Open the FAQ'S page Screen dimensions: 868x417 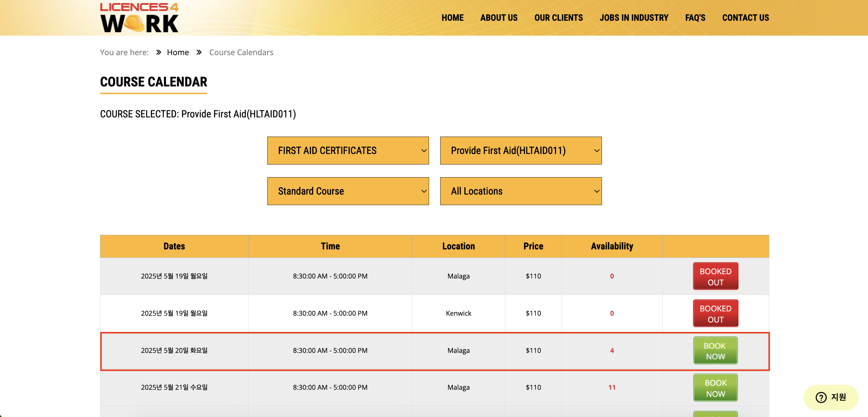(x=695, y=18)
